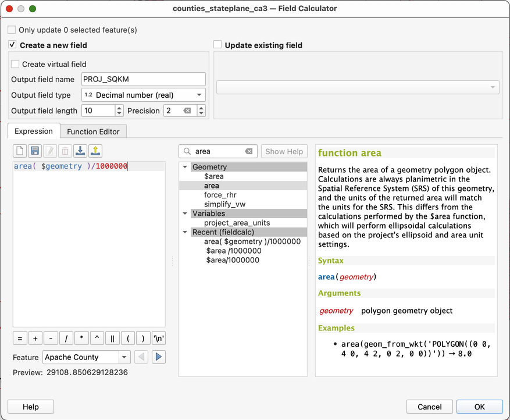Click the clear expression editor icon
The width and height of the screenshot is (510, 420).
[20, 151]
